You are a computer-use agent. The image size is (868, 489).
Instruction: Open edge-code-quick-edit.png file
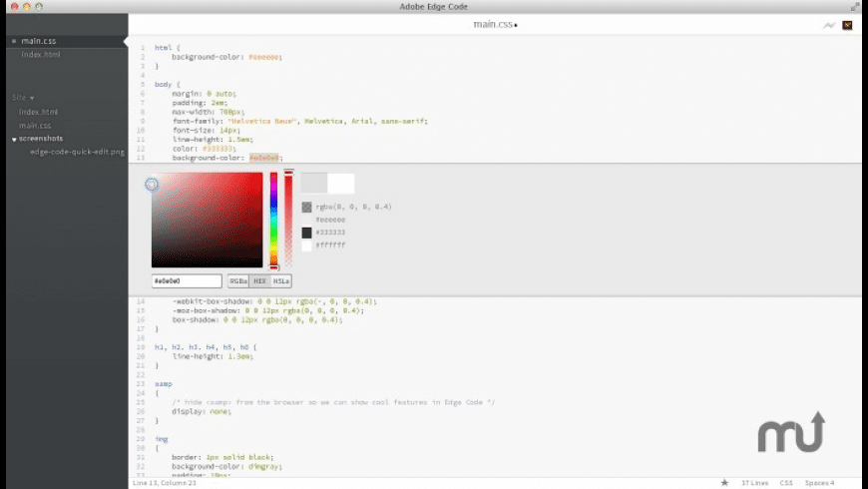(x=77, y=152)
